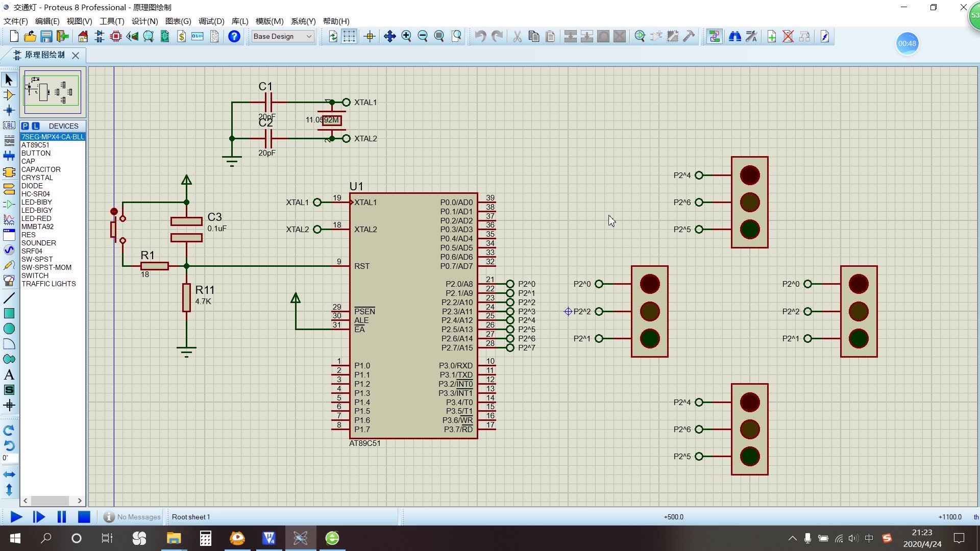980x551 pixels.
Task: Open the 工具(T) menu
Action: pyautogui.click(x=112, y=21)
